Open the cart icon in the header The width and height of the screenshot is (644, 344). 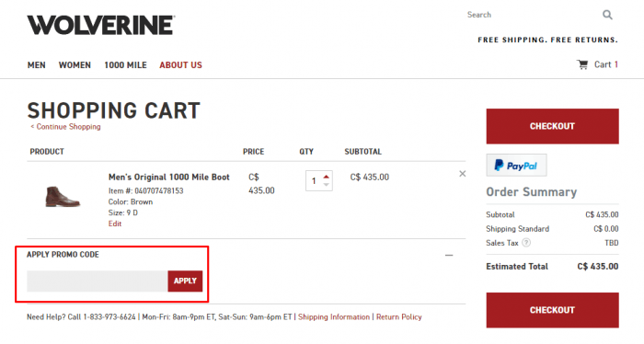[582, 64]
